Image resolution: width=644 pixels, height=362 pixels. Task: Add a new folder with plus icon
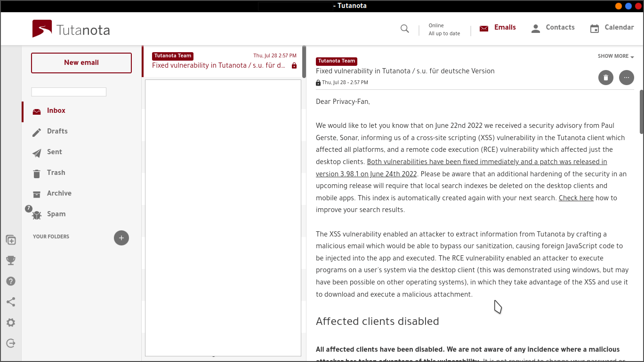(121, 238)
